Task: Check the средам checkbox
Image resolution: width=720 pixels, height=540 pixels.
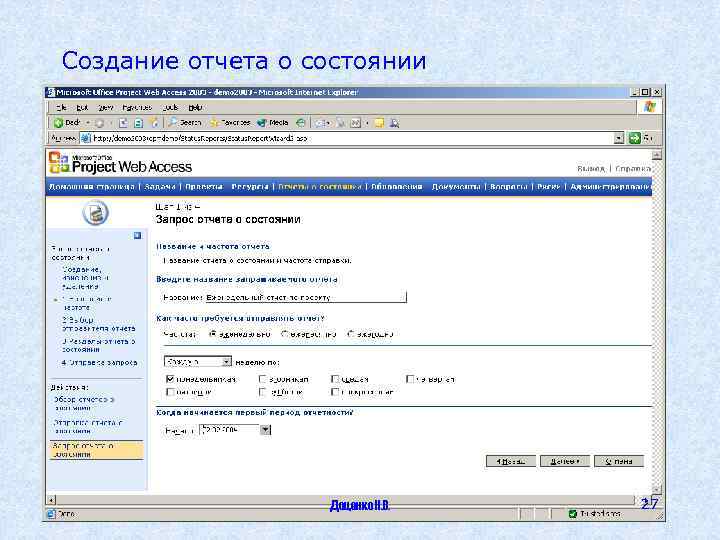Action: (x=335, y=379)
